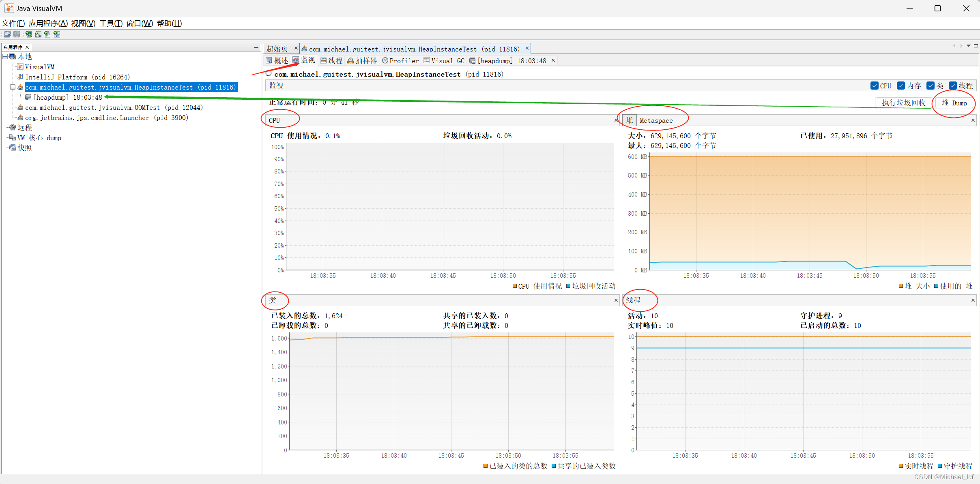Close the 起始页 tab
The width and height of the screenshot is (980, 484).
pos(296,48)
